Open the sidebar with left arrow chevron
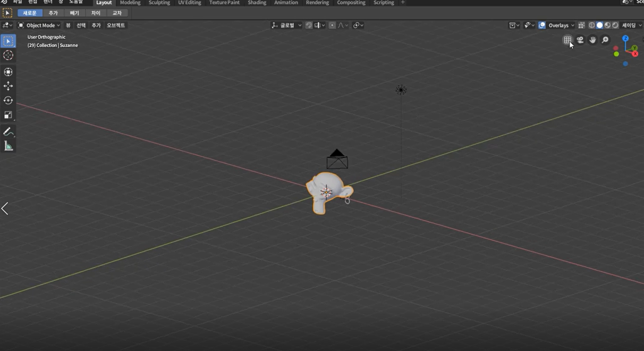 pos(5,208)
